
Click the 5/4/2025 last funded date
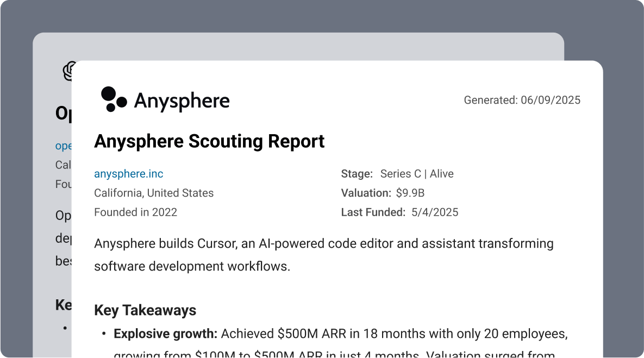click(434, 212)
